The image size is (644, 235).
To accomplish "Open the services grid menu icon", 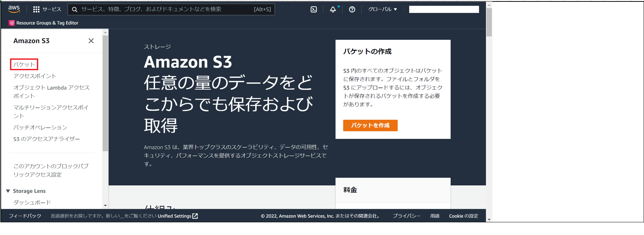I will click(x=36, y=9).
